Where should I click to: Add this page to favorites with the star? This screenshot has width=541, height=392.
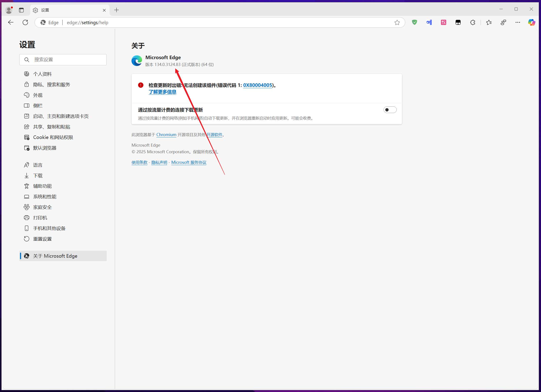click(x=397, y=22)
